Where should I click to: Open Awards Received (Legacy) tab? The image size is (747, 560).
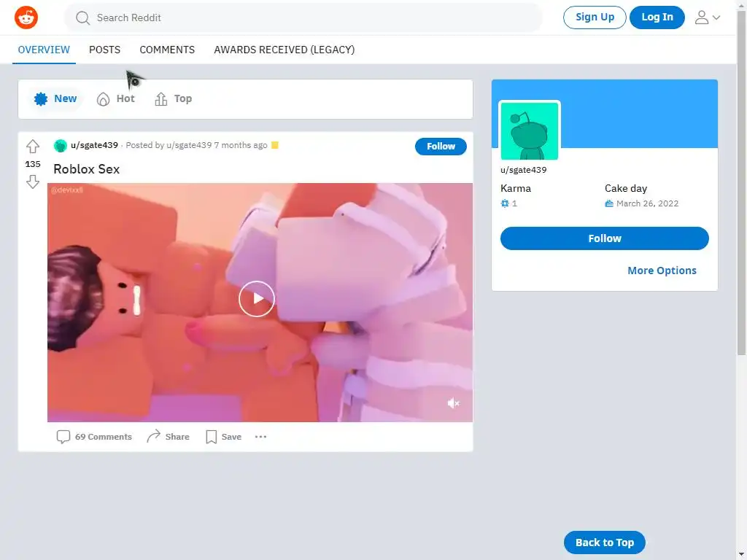[285, 50]
